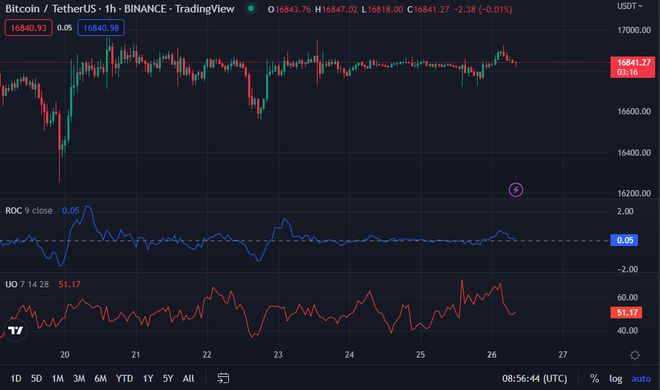
Task: Click the ROC value label 0.05 on scale
Action: [624, 240]
